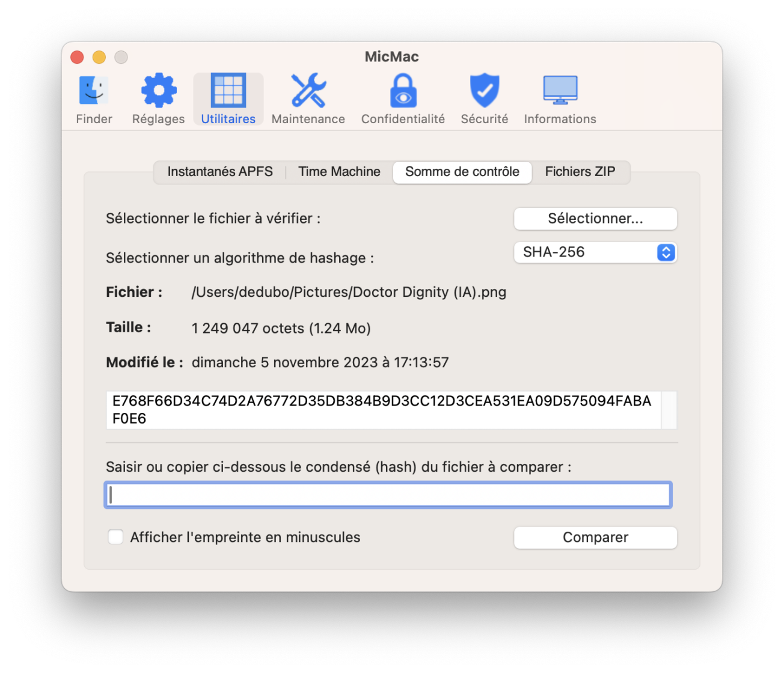Click the hash box scrollbar track
784x673 pixels.
click(669, 410)
